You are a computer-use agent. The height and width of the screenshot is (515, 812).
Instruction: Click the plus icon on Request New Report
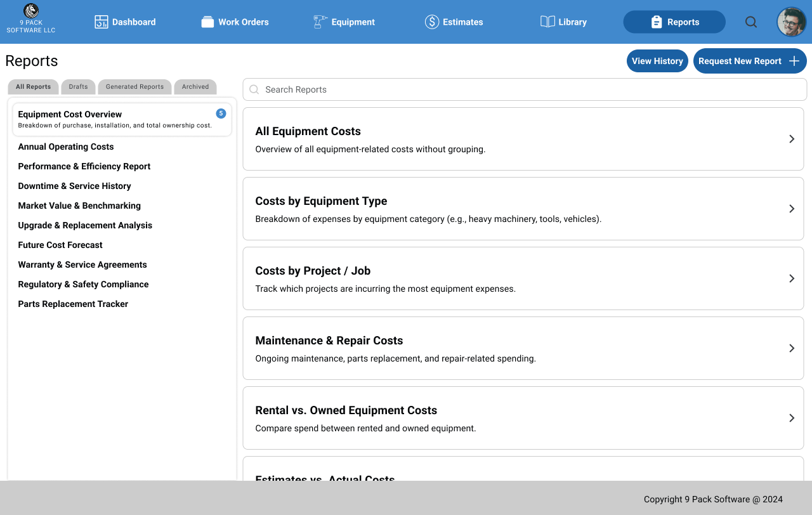click(x=794, y=62)
